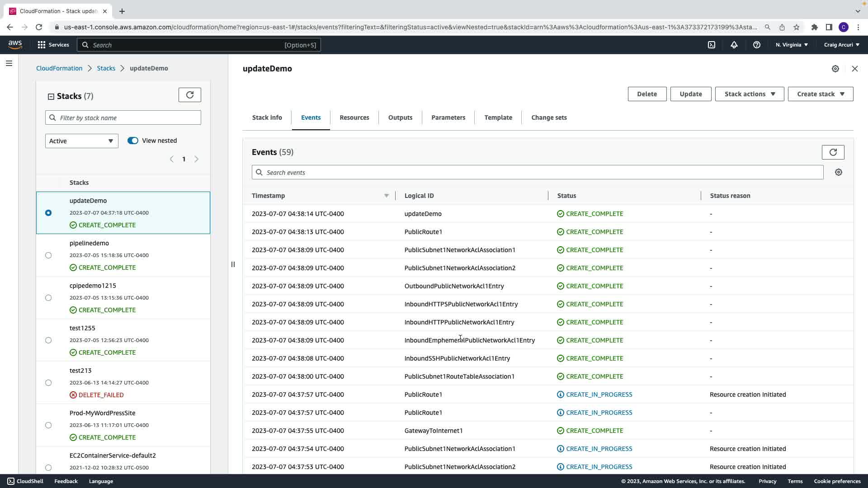Switch to the Template tab

pos(498,117)
